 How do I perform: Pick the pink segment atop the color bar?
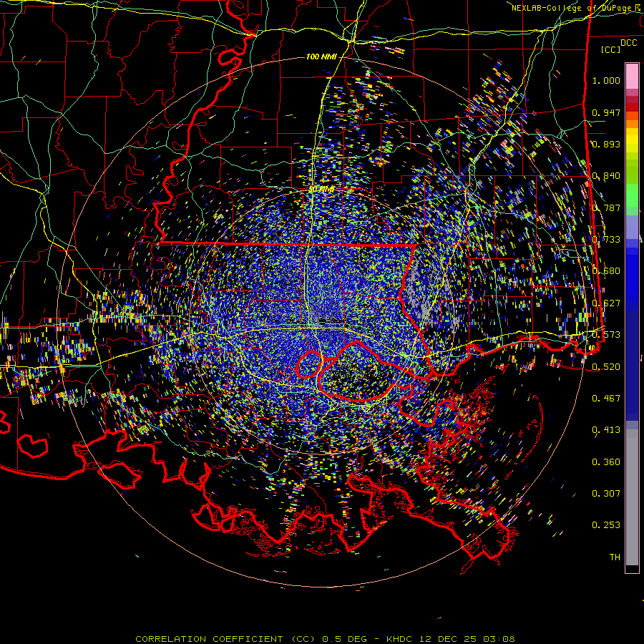point(632,77)
